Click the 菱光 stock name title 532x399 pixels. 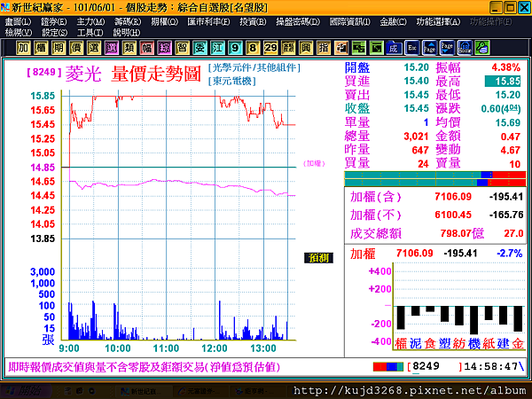(x=83, y=74)
